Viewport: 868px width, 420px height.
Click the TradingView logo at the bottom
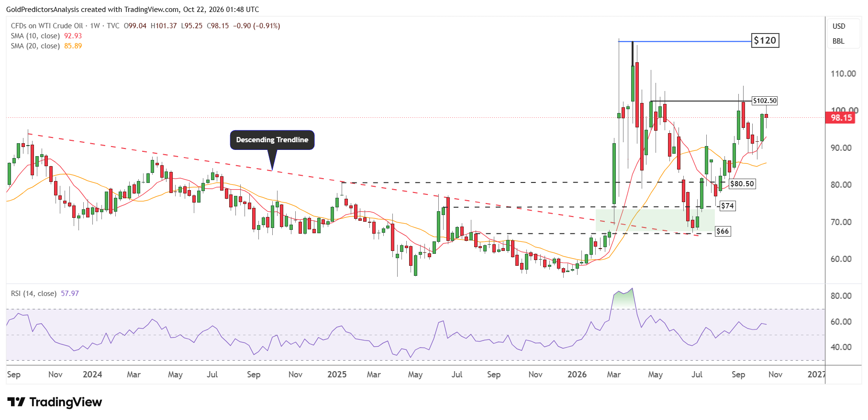(x=55, y=402)
